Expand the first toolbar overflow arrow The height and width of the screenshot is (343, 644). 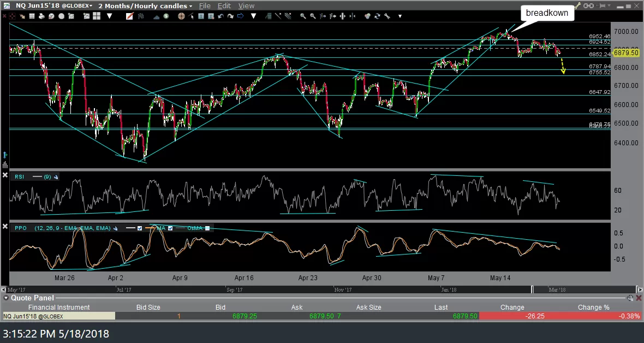109,16
